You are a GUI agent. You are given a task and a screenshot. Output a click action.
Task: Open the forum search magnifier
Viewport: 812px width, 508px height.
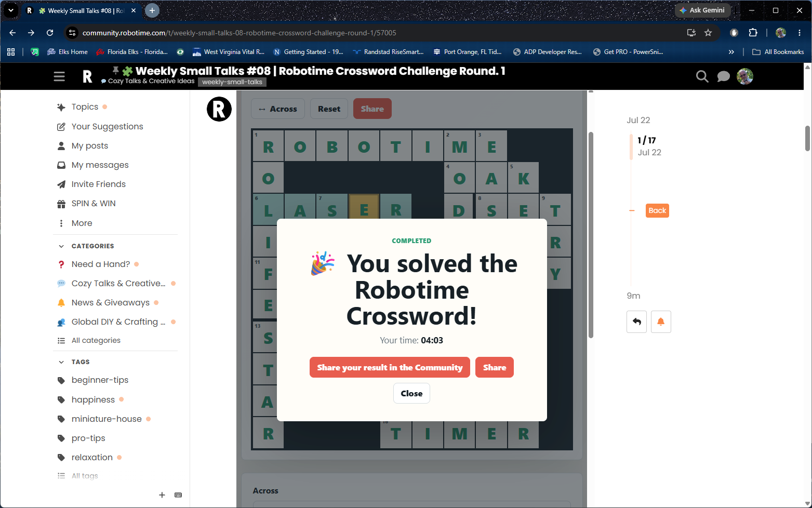[x=702, y=76]
